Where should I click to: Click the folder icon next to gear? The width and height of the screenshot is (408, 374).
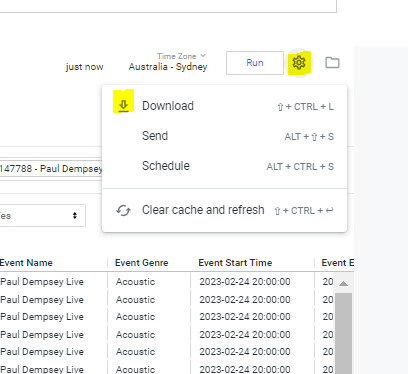tap(332, 63)
